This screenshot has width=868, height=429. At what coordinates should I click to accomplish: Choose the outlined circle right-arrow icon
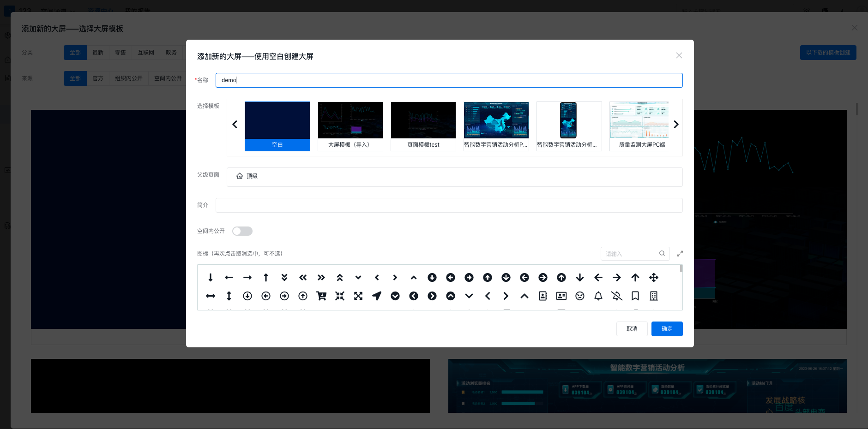point(284,296)
